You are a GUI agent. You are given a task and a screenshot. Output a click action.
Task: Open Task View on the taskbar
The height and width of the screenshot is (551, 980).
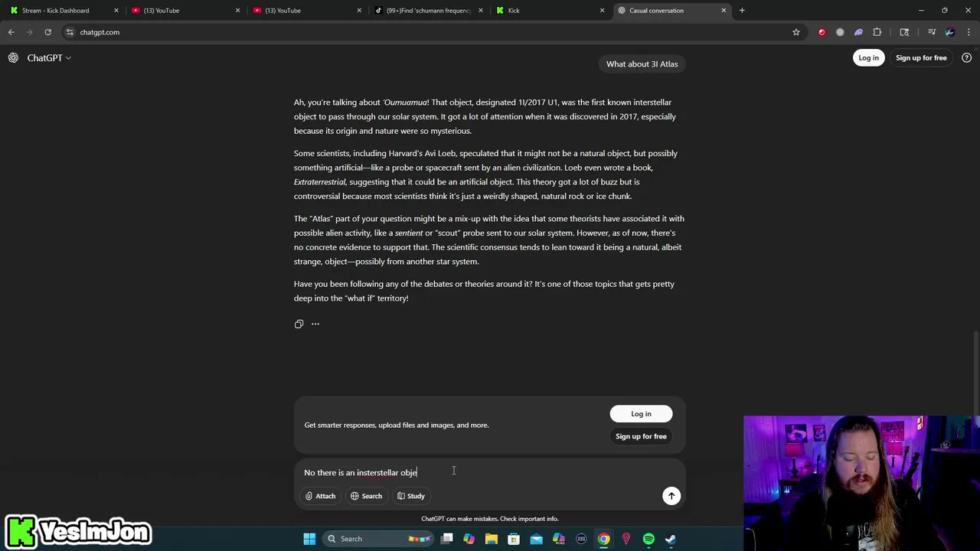click(x=447, y=539)
